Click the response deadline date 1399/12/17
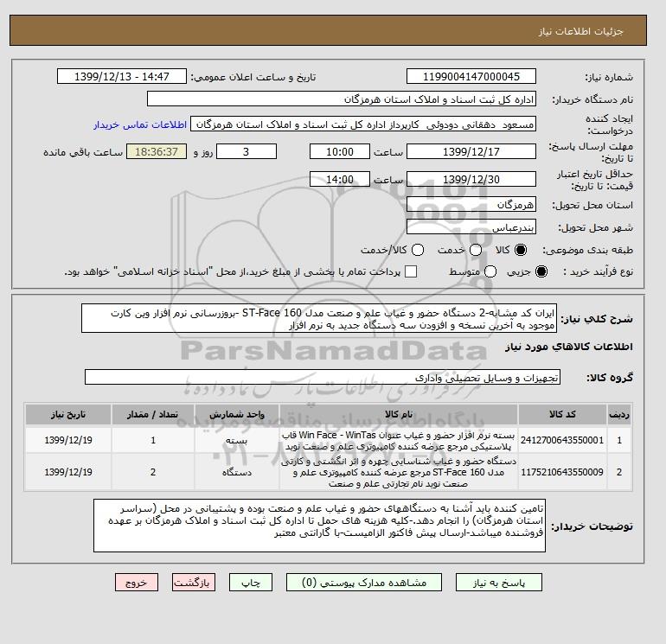666x644 pixels. [471, 151]
